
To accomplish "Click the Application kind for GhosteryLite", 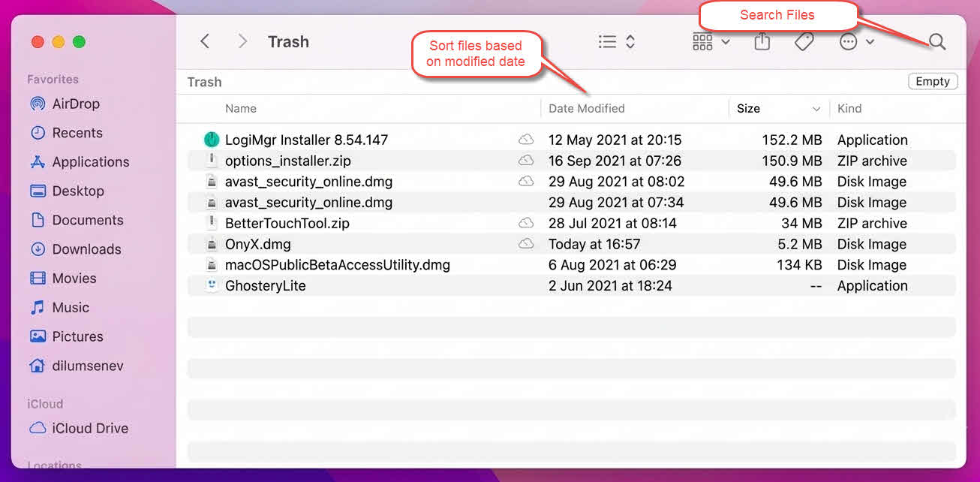I will tap(872, 285).
